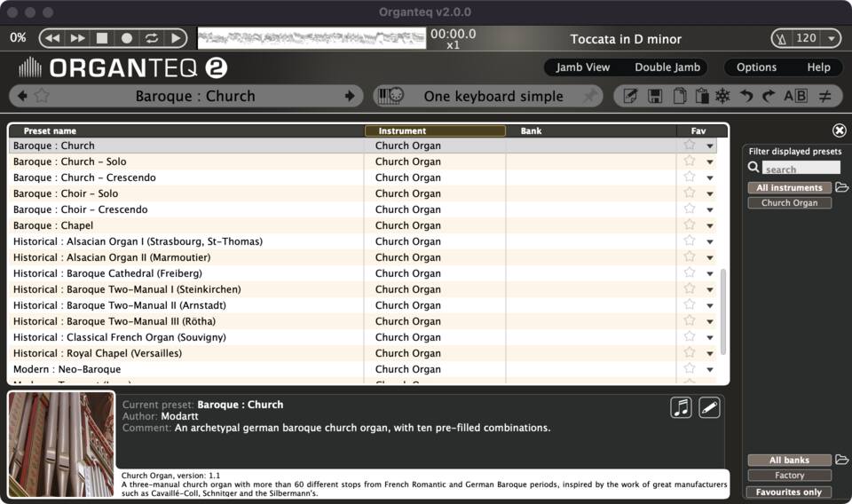Open dropdown arrow for Alsacian Organ I row
Image resolution: width=852 pixels, height=504 pixels.
click(x=710, y=241)
